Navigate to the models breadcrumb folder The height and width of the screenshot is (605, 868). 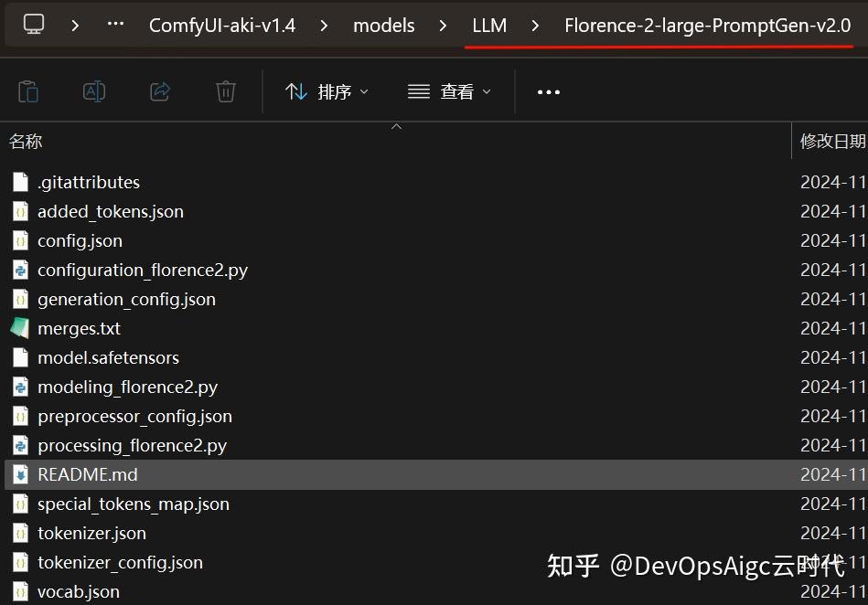coord(383,25)
